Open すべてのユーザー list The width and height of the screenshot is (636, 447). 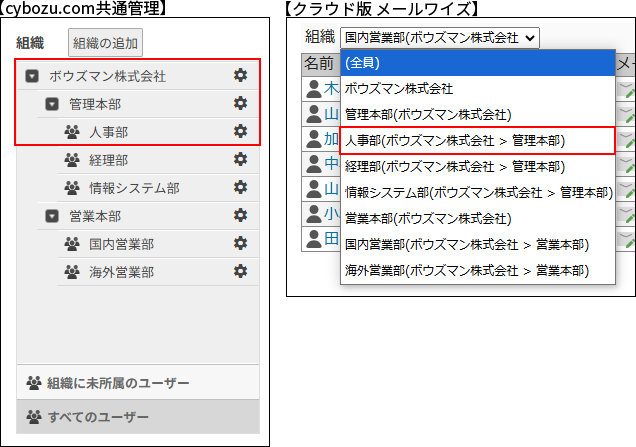tap(138, 417)
